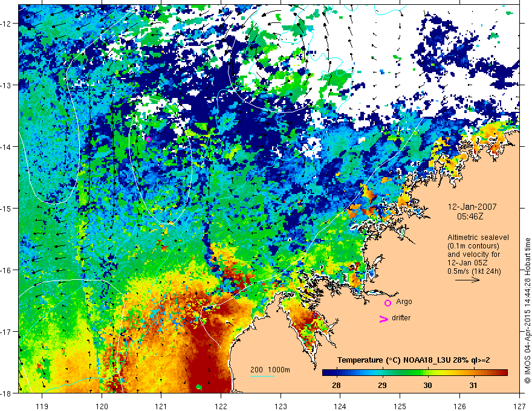Click the '12-Jan-2007' date label

tap(472, 207)
